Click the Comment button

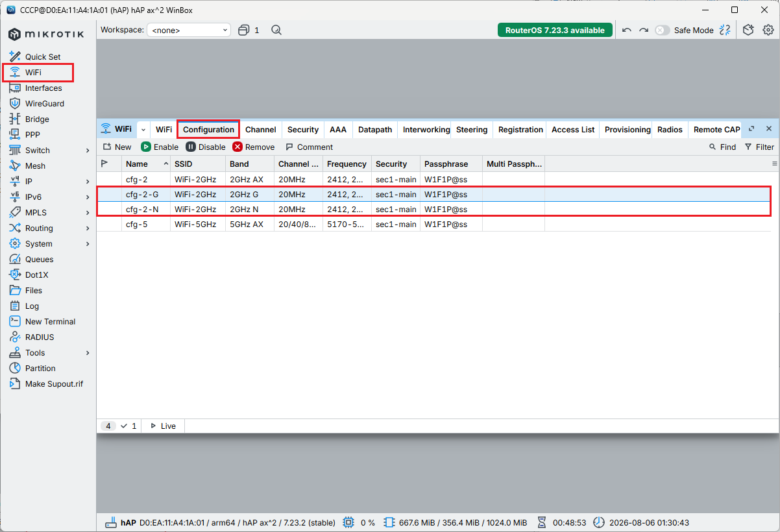(309, 147)
